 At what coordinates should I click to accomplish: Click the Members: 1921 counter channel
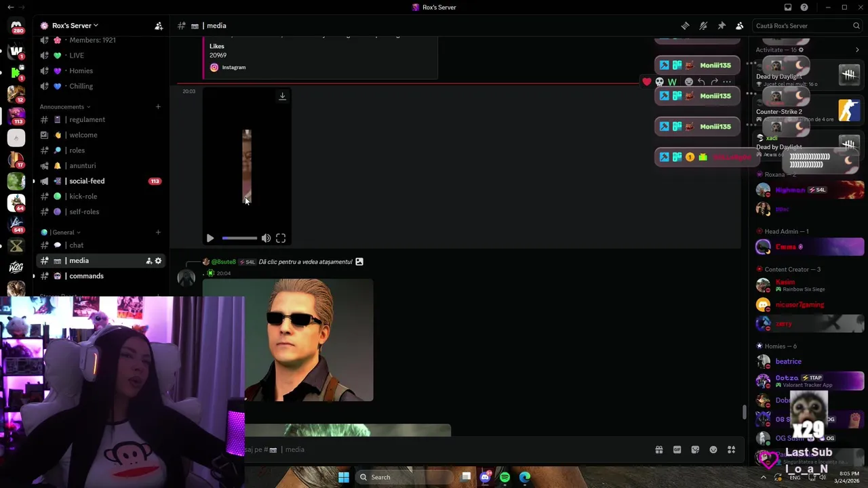[x=100, y=41]
